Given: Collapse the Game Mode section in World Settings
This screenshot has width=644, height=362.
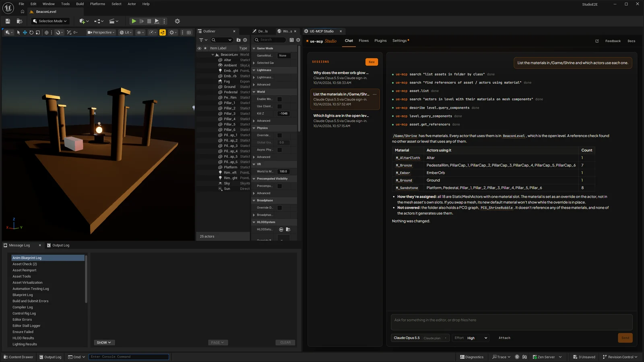Looking at the screenshot, I should (x=254, y=48).
